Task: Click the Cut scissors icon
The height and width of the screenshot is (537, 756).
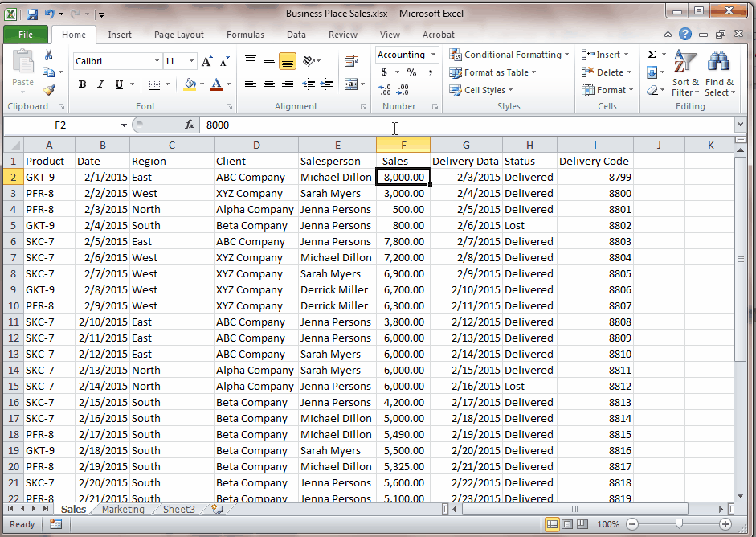Action: 48,55
